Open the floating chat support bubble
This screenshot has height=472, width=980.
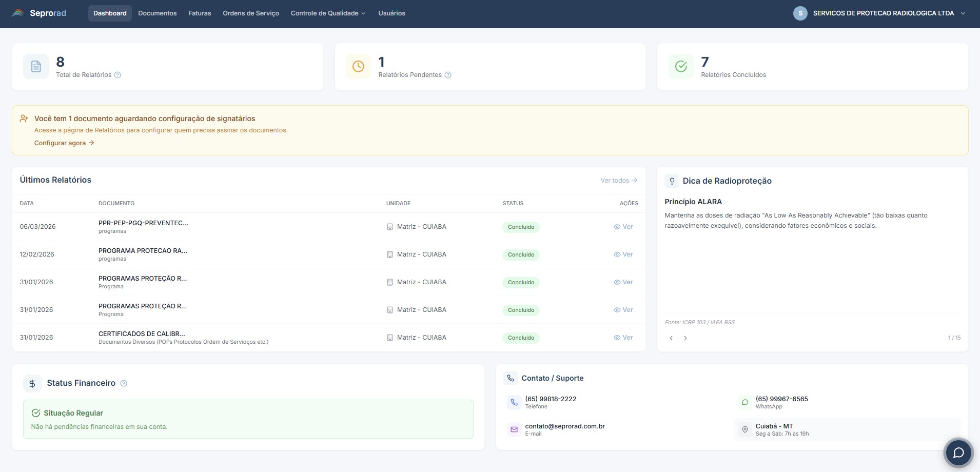point(957,453)
